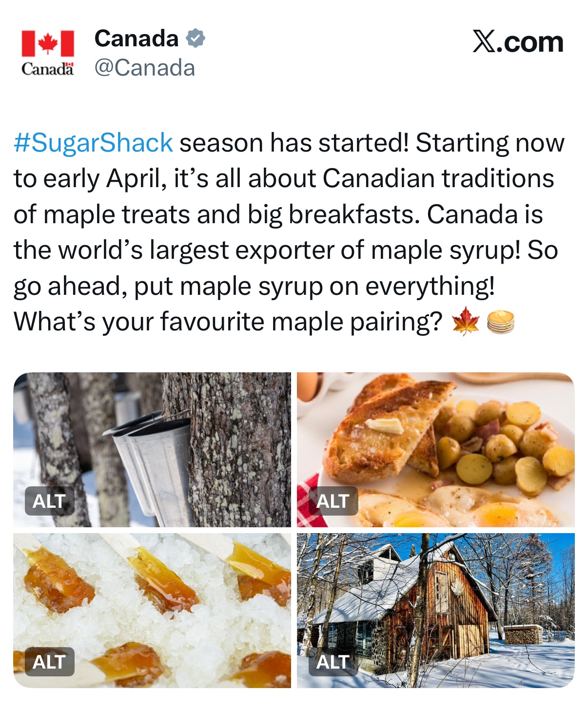
Task: Click the Canada wordmark beneath the flag
Action: 47,69
